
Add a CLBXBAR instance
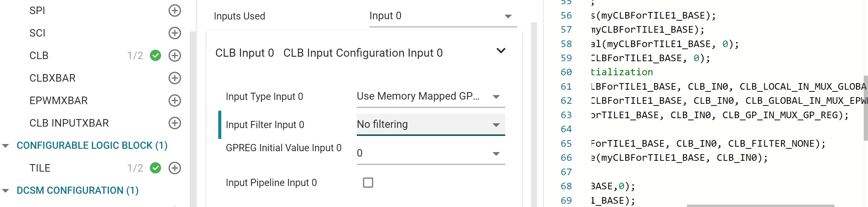[x=174, y=78]
